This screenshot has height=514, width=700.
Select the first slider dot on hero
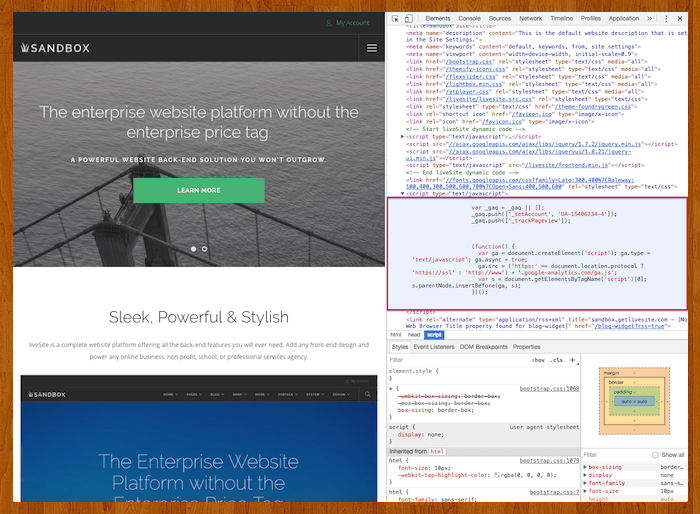(x=193, y=249)
